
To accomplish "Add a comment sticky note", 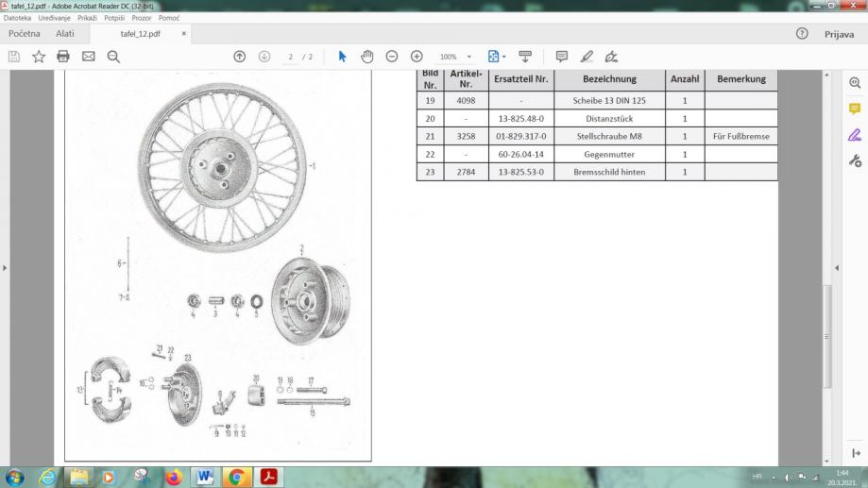I will pos(562,57).
